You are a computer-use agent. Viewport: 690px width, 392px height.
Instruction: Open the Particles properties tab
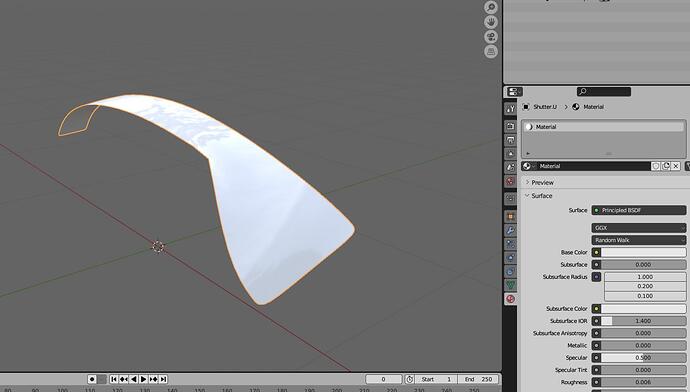coord(510,244)
